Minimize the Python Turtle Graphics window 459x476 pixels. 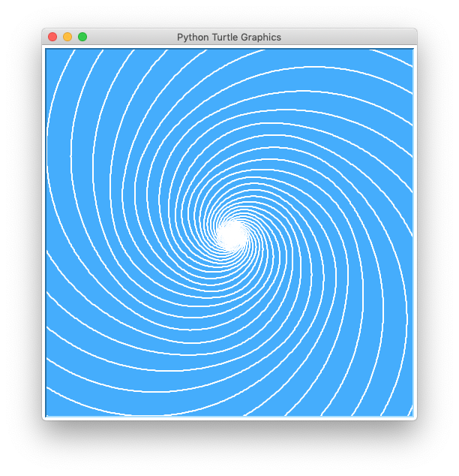coord(67,37)
